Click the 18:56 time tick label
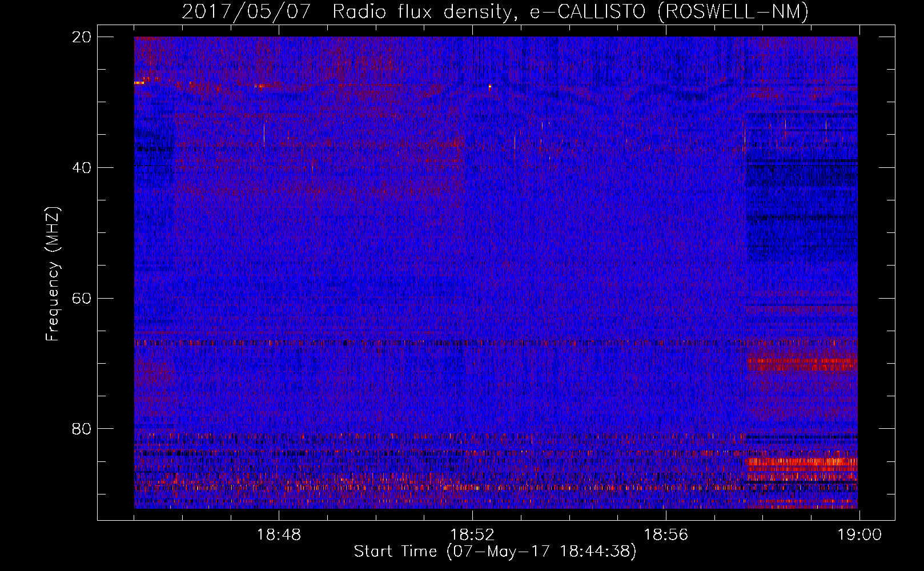This screenshot has width=924, height=571. pos(666,535)
